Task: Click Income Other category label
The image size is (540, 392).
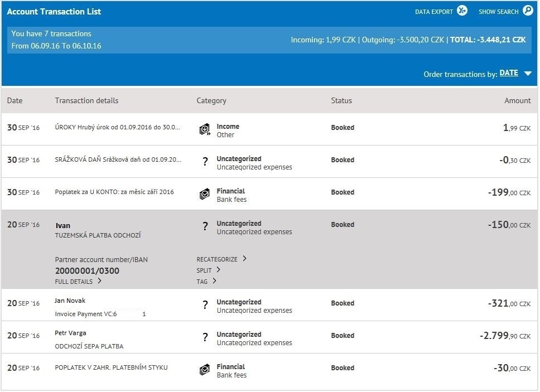Action: (x=228, y=131)
